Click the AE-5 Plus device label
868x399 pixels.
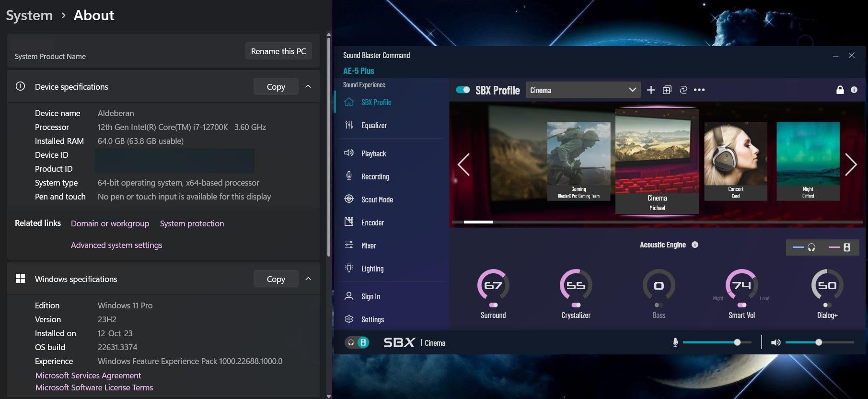tap(359, 71)
